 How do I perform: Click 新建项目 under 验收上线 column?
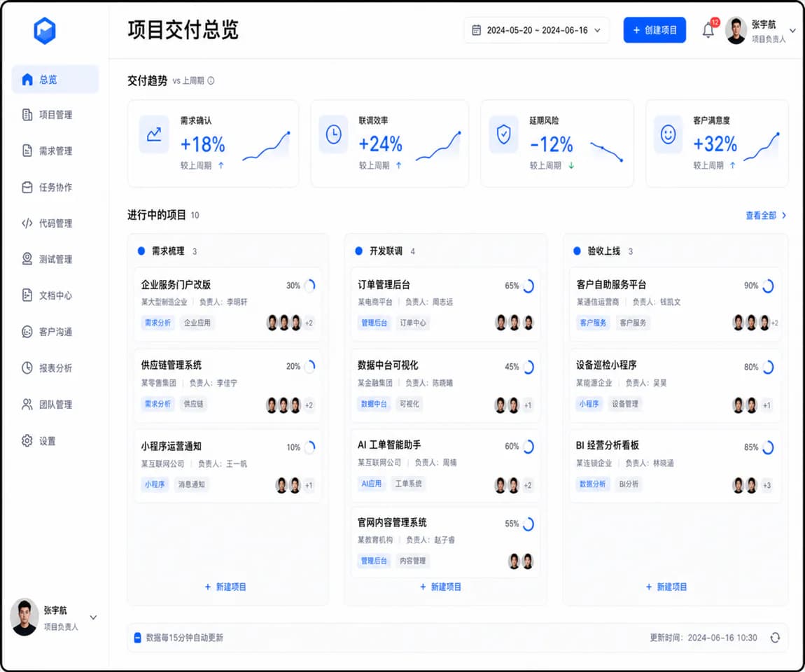click(666, 587)
